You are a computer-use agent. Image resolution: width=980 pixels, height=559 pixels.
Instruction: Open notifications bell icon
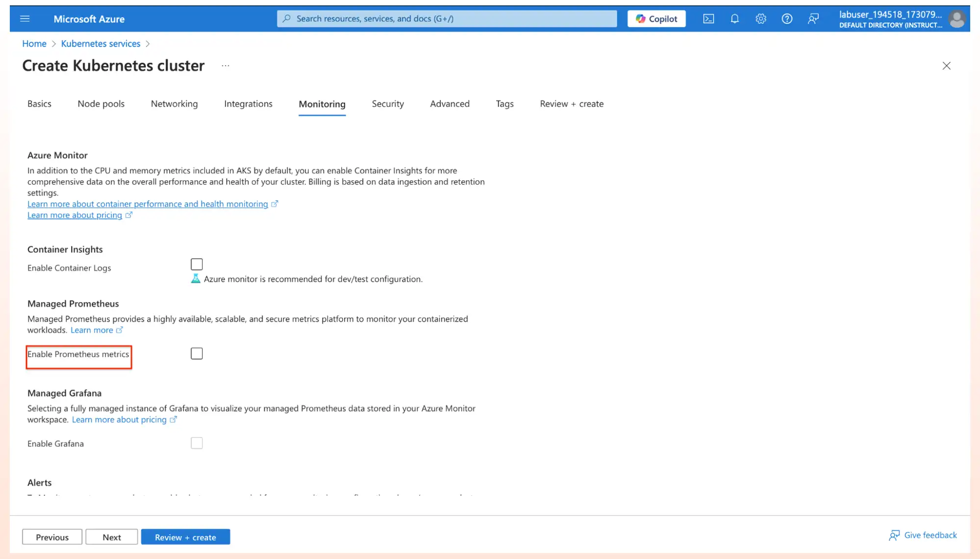[734, 19]
